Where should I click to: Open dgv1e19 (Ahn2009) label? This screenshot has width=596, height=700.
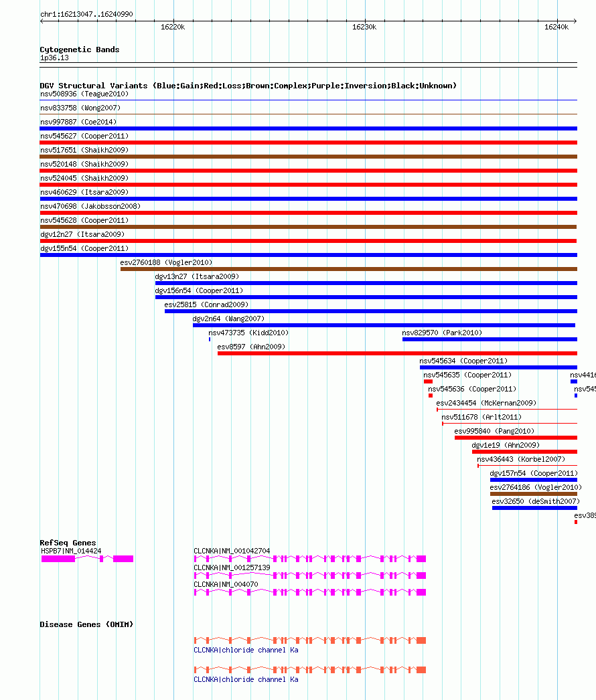tap(506, 446)
